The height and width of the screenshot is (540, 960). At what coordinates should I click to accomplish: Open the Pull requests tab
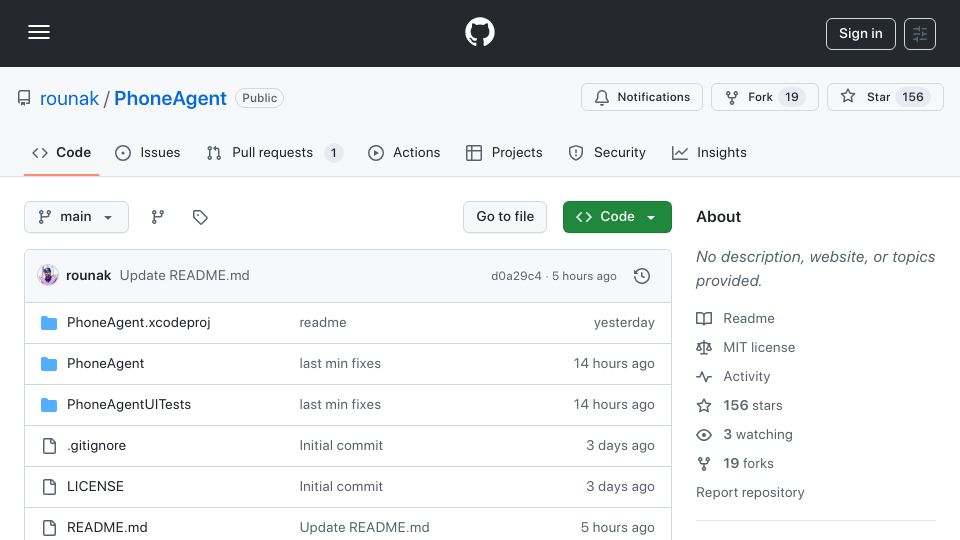point(274,152)
